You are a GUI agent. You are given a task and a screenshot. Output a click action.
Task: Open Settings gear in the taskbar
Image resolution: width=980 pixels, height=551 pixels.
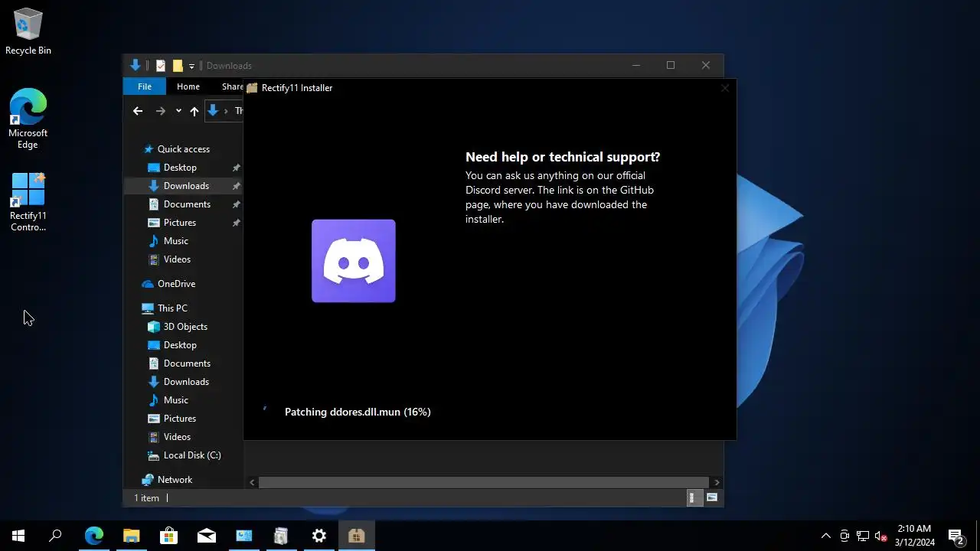click(x=319, y=536)
